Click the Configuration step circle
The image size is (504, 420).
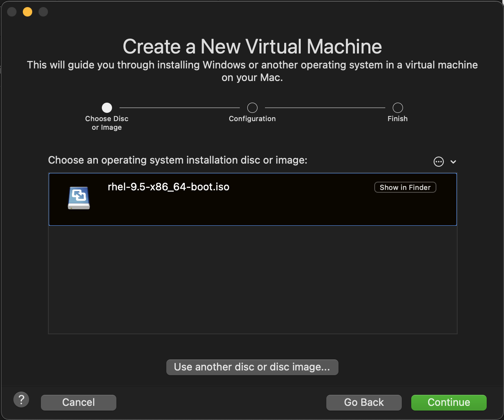[252, 108]
